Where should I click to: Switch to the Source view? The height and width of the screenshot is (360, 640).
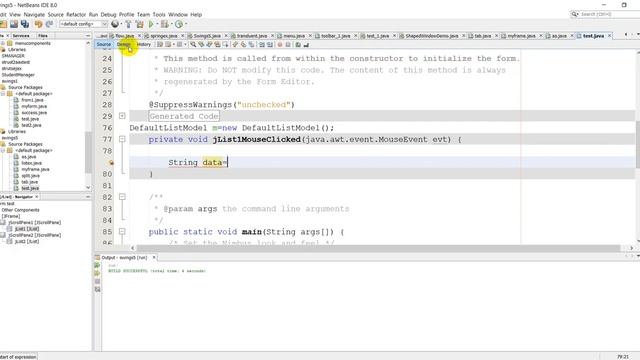(x=104, y=44)
